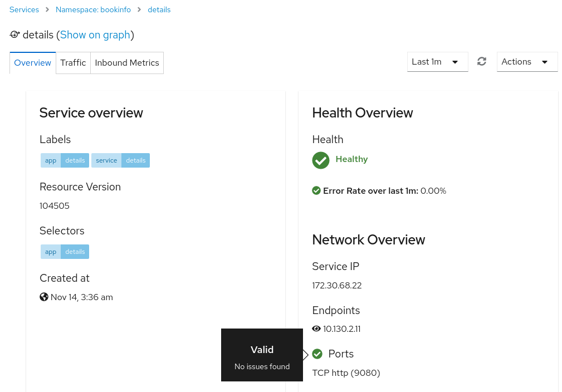Go to Services breadcrumb link
The height and width of the screenshot is (392, 562).
pos(24,9)
